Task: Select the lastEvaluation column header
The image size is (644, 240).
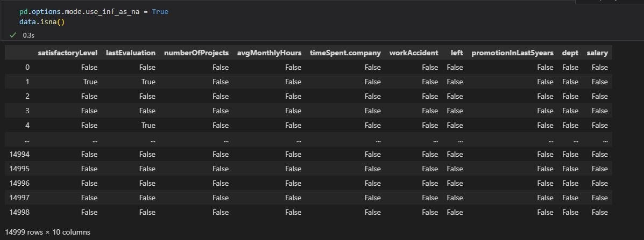Action: click(131, 53)
